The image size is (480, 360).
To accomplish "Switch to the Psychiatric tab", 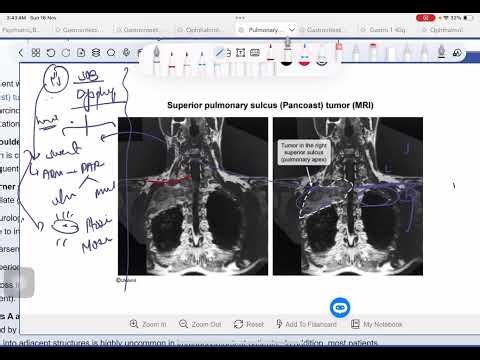I will click(x=21, y=30).
